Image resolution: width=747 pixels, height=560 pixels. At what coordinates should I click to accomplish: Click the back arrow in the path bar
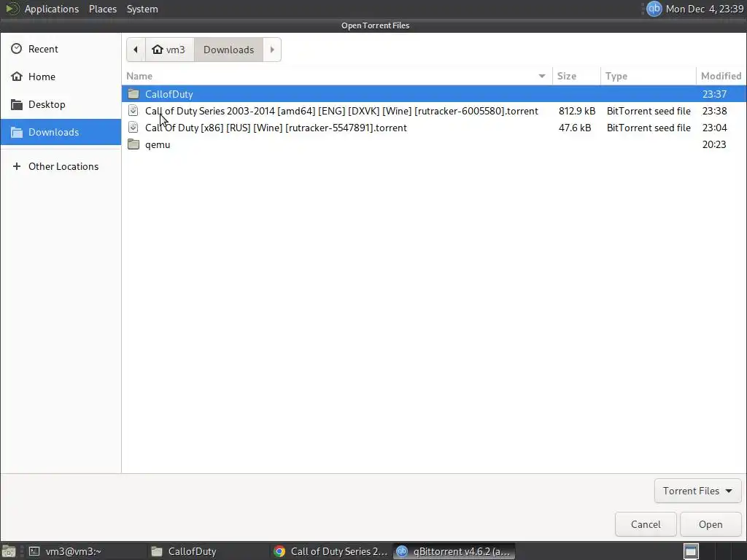click(x=136, y=50)
